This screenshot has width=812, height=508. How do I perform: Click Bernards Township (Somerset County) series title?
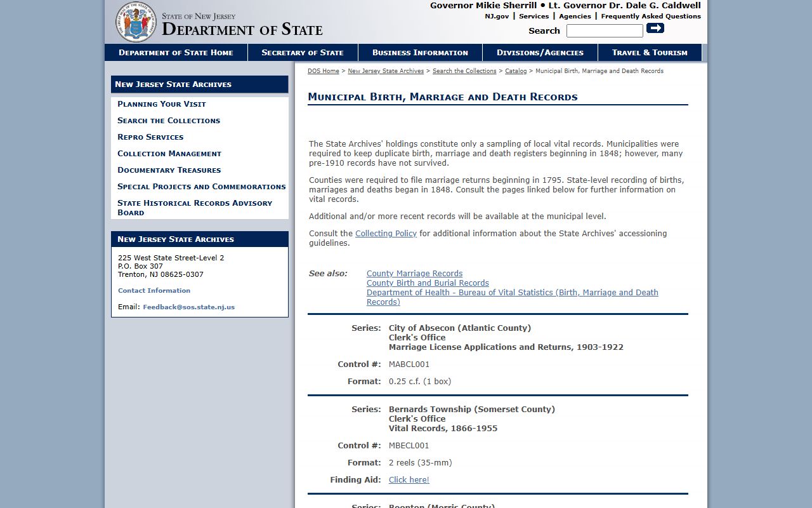point(472,410)
